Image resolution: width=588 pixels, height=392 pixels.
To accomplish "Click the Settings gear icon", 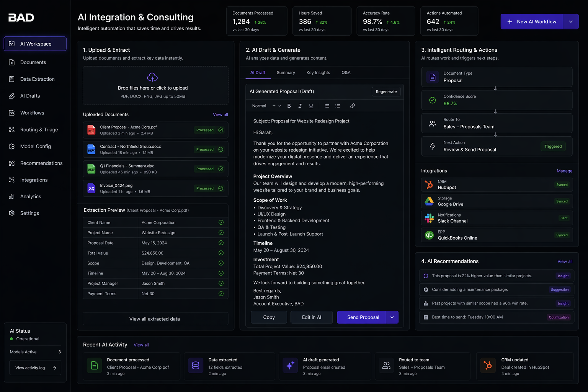I will click(12, 213).
